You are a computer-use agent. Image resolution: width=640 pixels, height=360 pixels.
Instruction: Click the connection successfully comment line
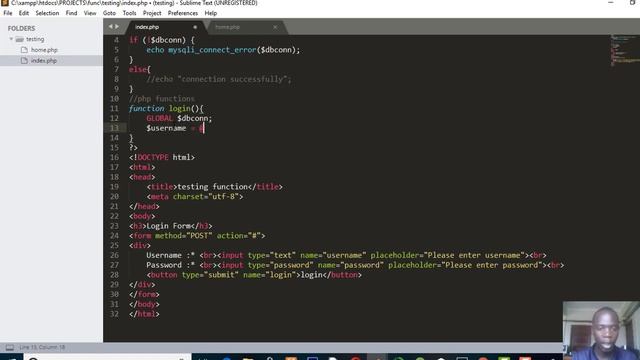pos(219,79)
